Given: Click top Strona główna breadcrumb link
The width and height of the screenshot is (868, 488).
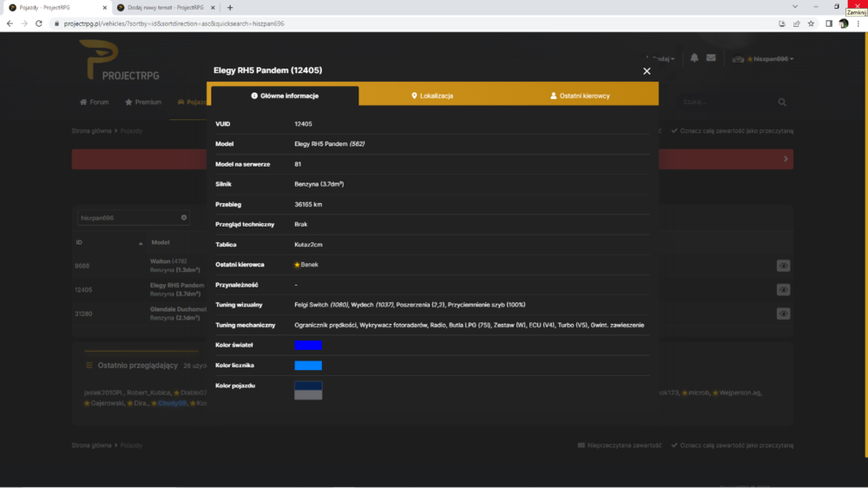Looking at the screenshot, I should pyautogui.click(x=91, y=131).
